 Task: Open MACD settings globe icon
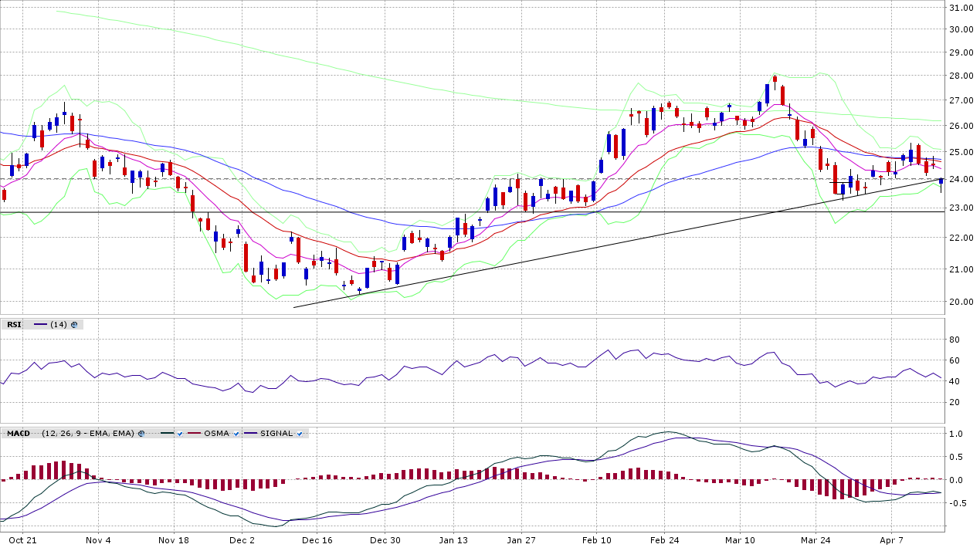click(x=141, y=434)
